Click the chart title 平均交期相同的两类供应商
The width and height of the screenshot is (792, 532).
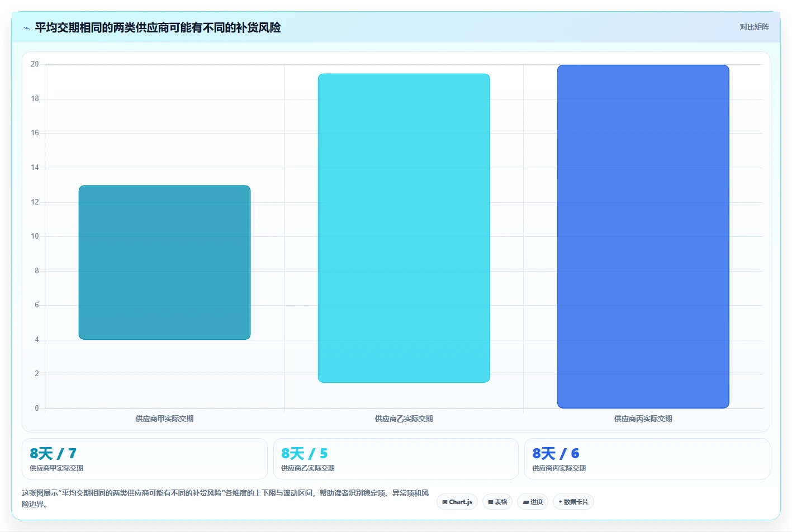[158, 28]
